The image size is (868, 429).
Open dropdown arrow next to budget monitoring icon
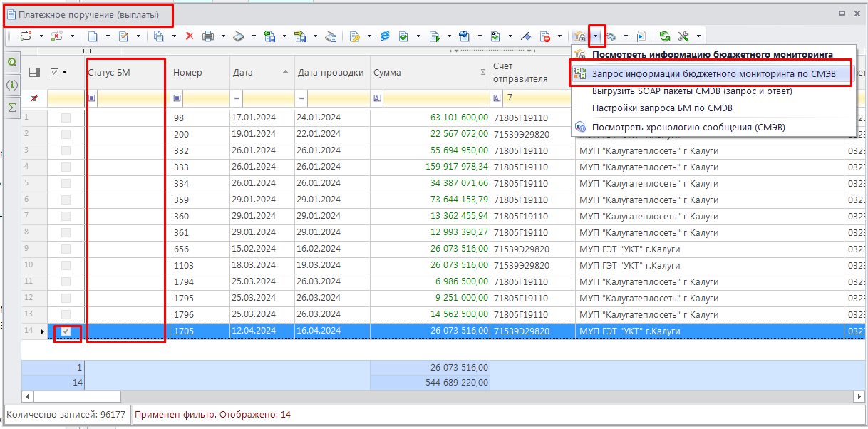[x=596, y=36]
